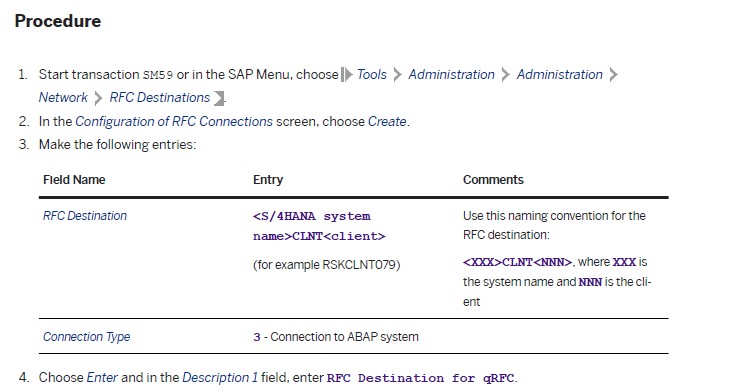Image resolution: width=734 pixels, height=392 pixels.
Task: Click the Configuration of RFC Connections text
Action: [x=174, y=121]
